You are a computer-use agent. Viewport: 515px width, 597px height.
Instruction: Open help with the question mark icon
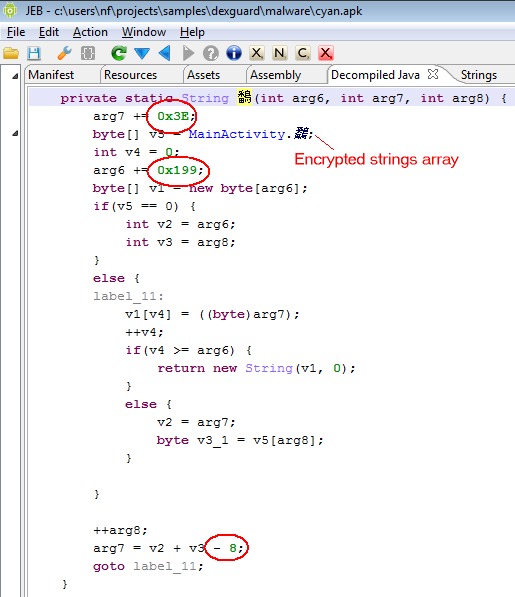click(x=210, y=53)
